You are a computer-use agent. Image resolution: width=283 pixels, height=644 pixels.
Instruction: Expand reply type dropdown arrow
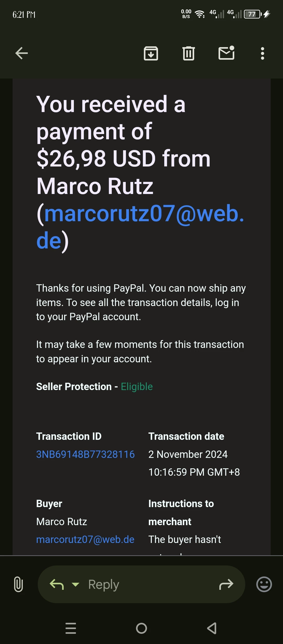point(75,585)
